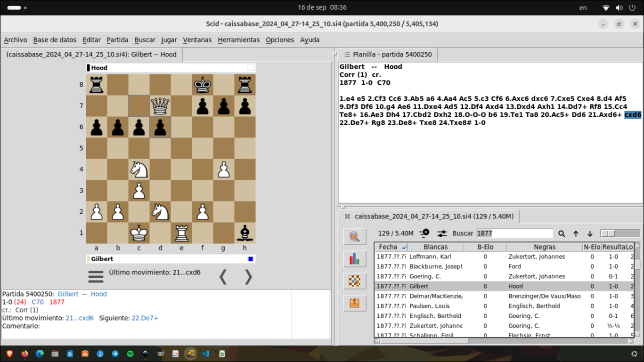The height and width of the screenshot is (362, 644).
Task: Open the Partida menu
Action: [117, 40]
